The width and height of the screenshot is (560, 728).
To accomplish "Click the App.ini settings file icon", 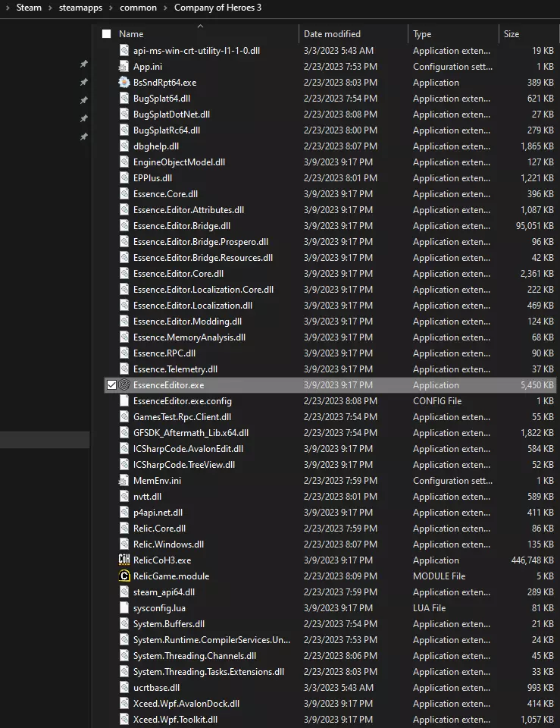I will point(124,67).
